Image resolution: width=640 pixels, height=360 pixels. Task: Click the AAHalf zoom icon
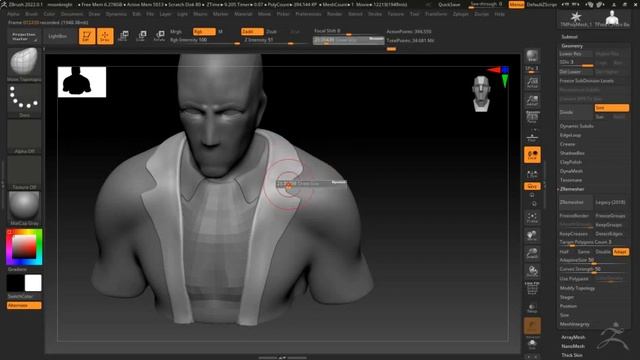(532, 100)
